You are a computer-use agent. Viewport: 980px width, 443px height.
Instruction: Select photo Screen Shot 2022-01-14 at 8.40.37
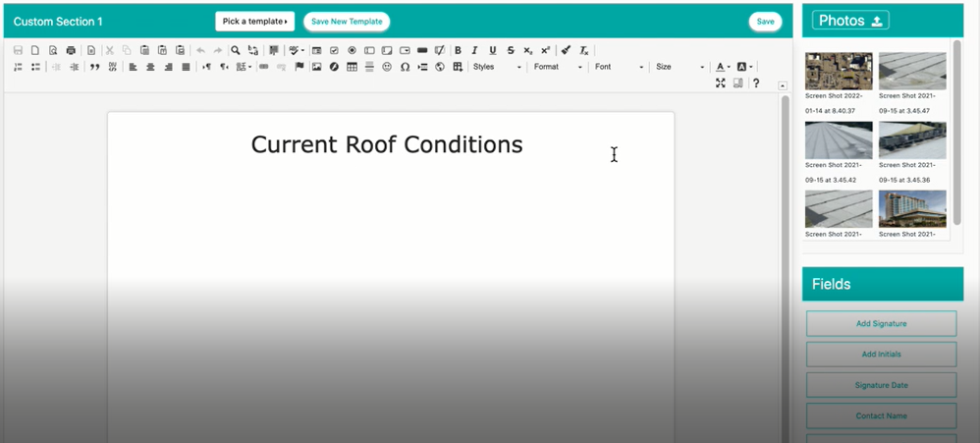[x=839, y=72]
